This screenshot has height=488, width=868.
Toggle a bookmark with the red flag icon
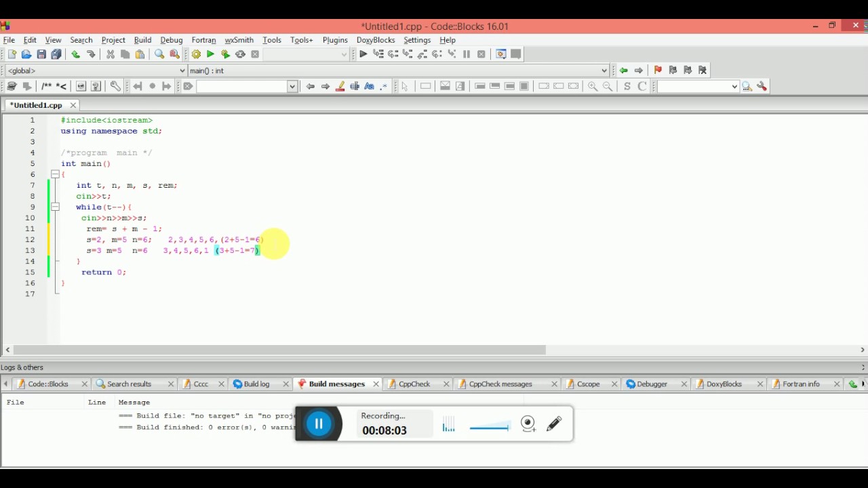coord(658,70)
